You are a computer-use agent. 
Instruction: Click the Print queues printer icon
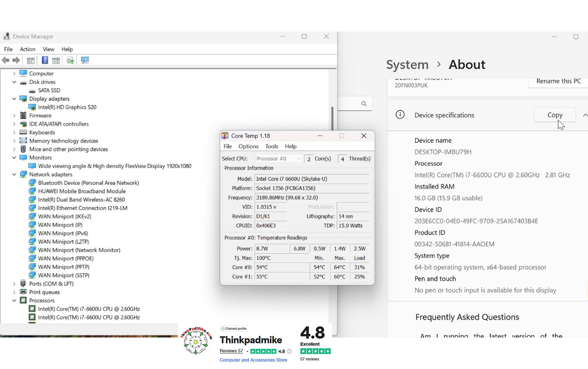(23, 292)
